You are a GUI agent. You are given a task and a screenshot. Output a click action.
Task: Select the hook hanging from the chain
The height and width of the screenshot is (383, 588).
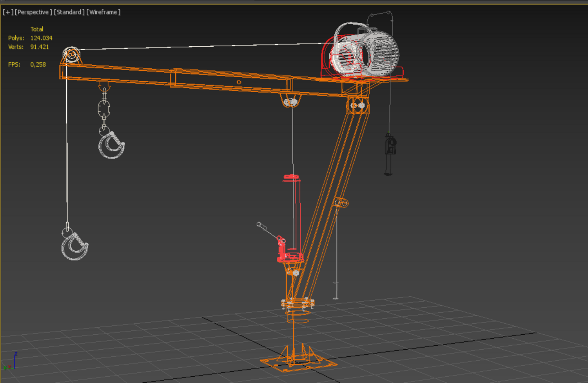(x=111, y=145)
